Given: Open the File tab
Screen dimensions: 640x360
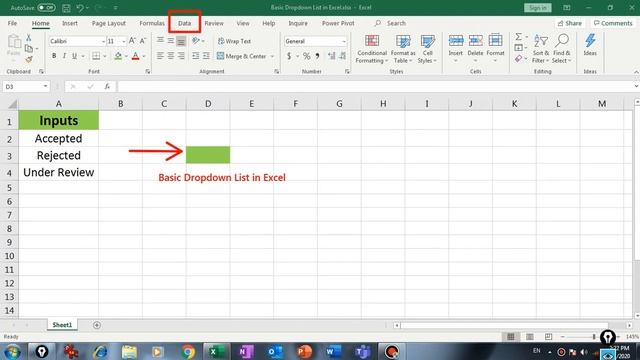Looking at the screenshot, I should click(12, 23).
